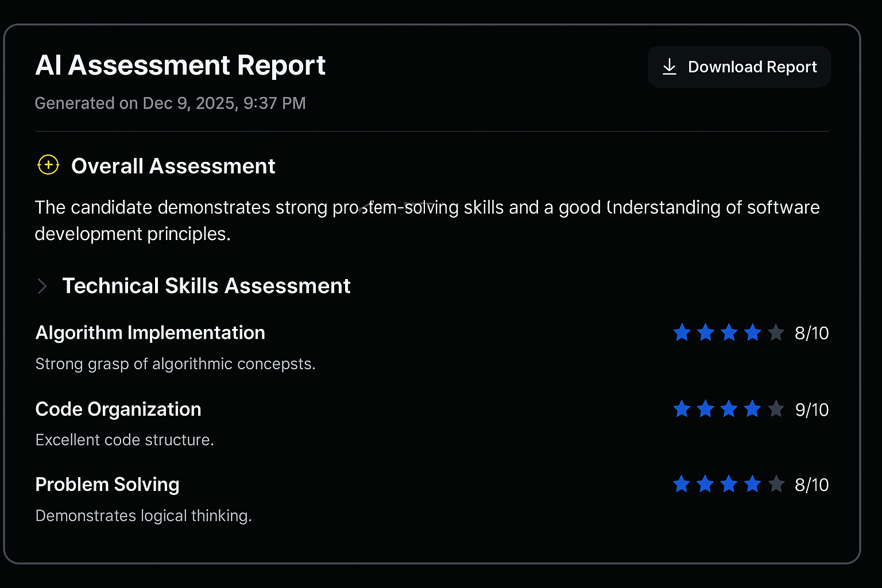The height and width of the screenshot is (588, 882).
Task: Click the Problem Solving 8/10 score
Action: pos(811,485)
